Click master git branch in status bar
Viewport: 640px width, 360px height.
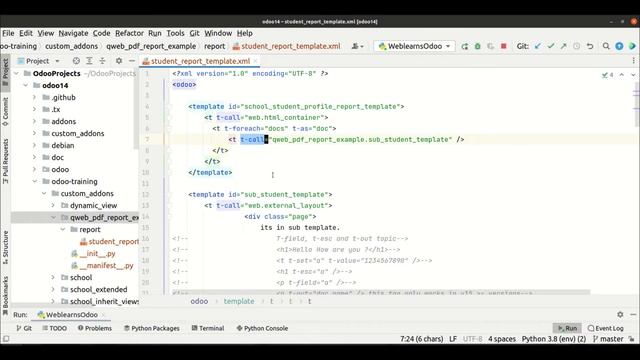[608, 339]
